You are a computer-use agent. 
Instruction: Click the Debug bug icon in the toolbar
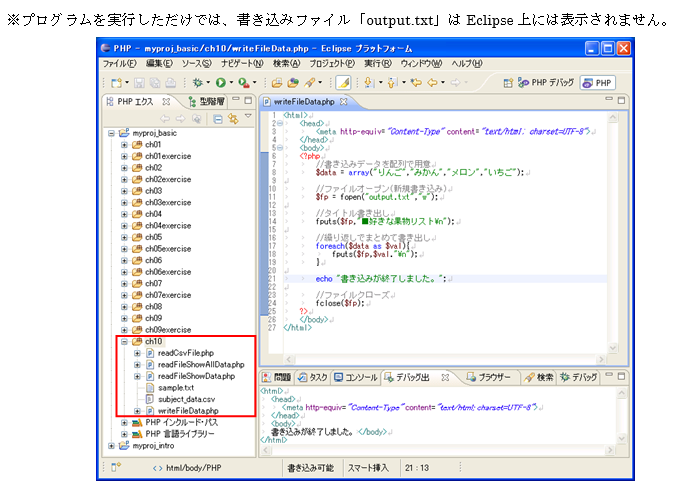click(198, 82)
